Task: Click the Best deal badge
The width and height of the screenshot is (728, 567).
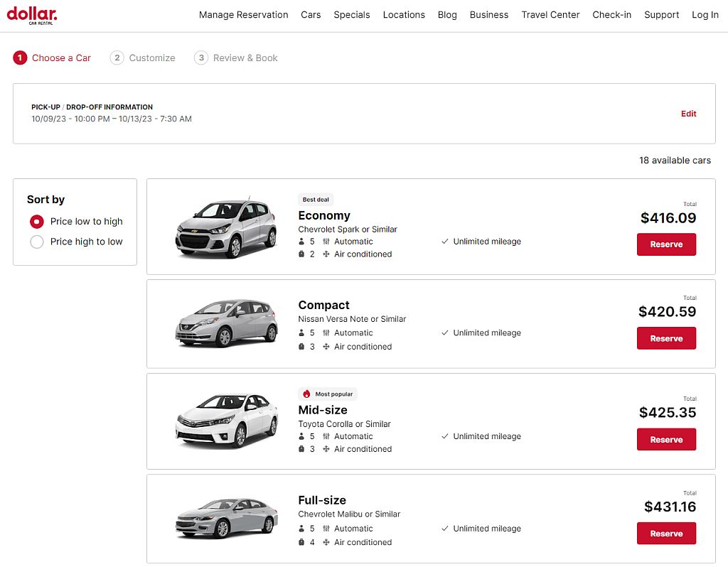Action: [x=317, y=199]
